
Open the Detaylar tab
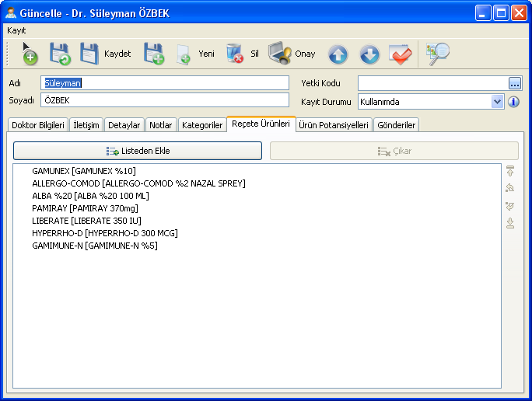click(124, 125)
